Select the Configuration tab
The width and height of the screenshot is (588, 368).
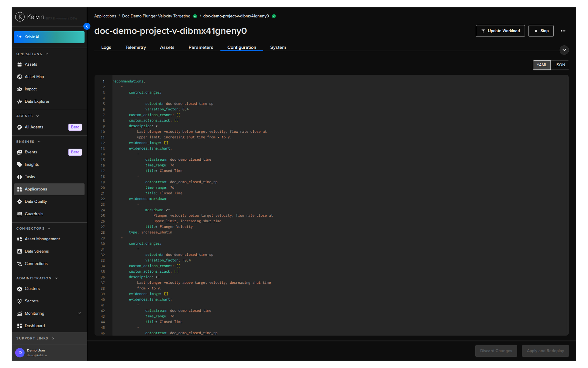tap(242, 47)
